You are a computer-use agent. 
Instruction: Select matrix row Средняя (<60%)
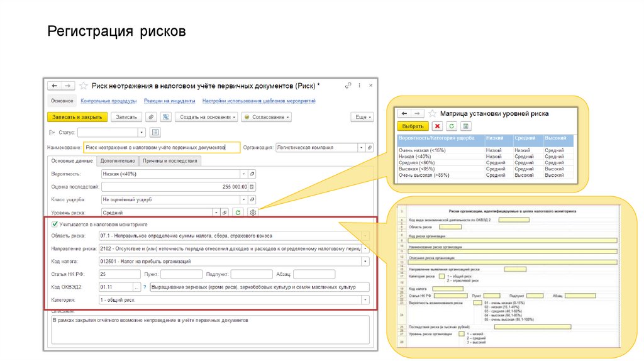[486, 163]
